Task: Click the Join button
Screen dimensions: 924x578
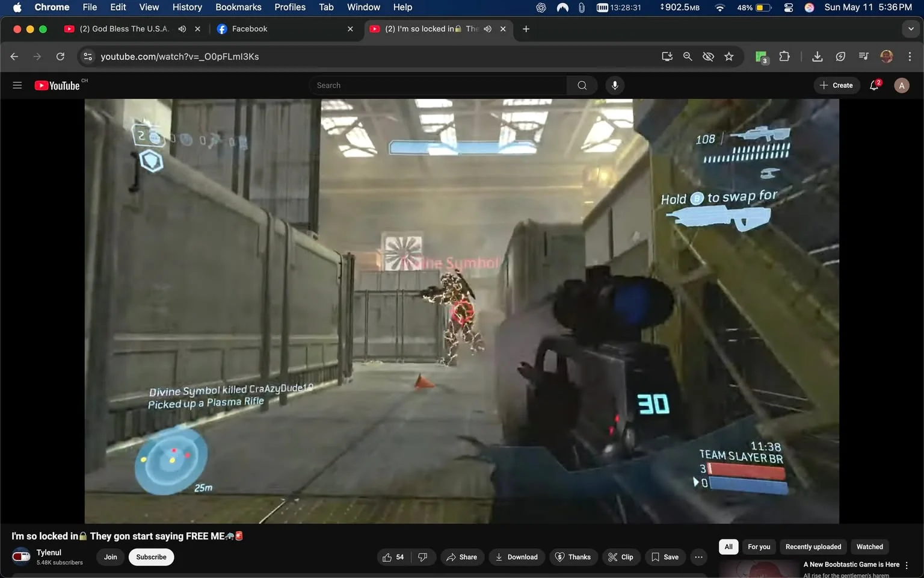Action: coord(110,557)
